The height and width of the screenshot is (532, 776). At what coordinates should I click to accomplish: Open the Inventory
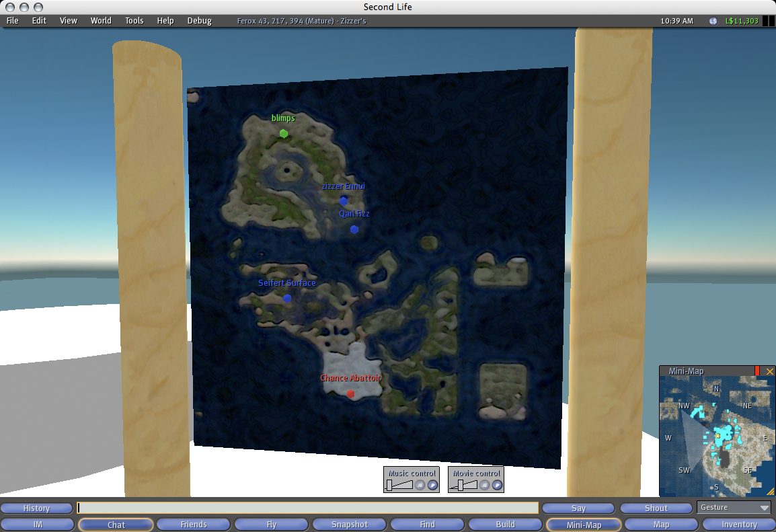pos(740,525)
